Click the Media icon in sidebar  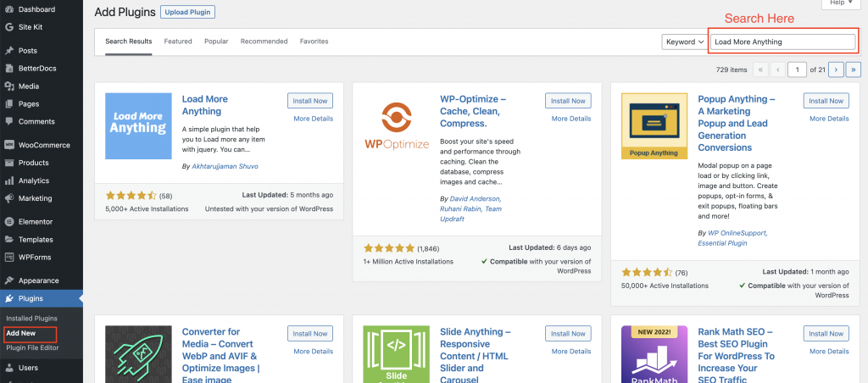click(x=8, y=86)
